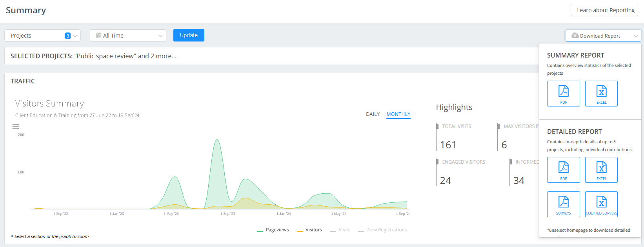Click the Summary page title

pos(26,10)
